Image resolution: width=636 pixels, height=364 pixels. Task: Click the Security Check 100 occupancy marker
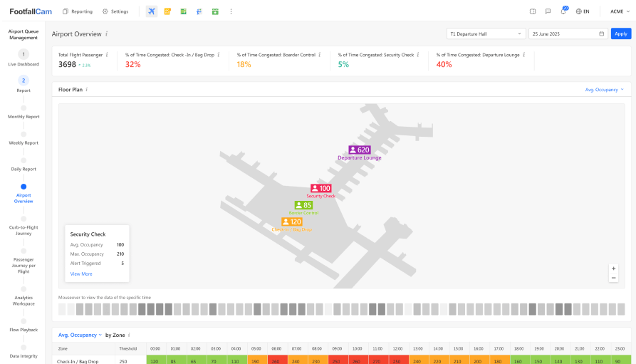tap(320, 188)
